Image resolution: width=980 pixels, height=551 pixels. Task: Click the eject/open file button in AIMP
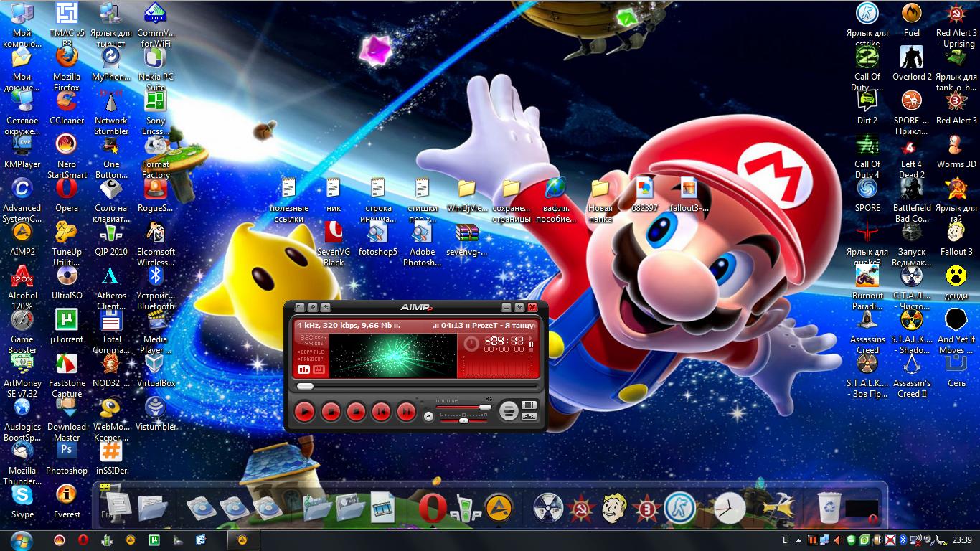[x=428, y=417]
